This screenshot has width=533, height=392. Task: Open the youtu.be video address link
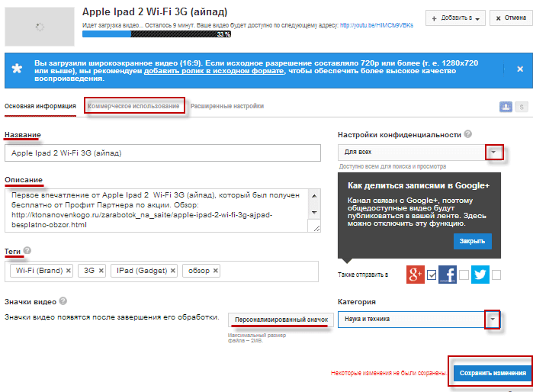(x=377, y=25)
